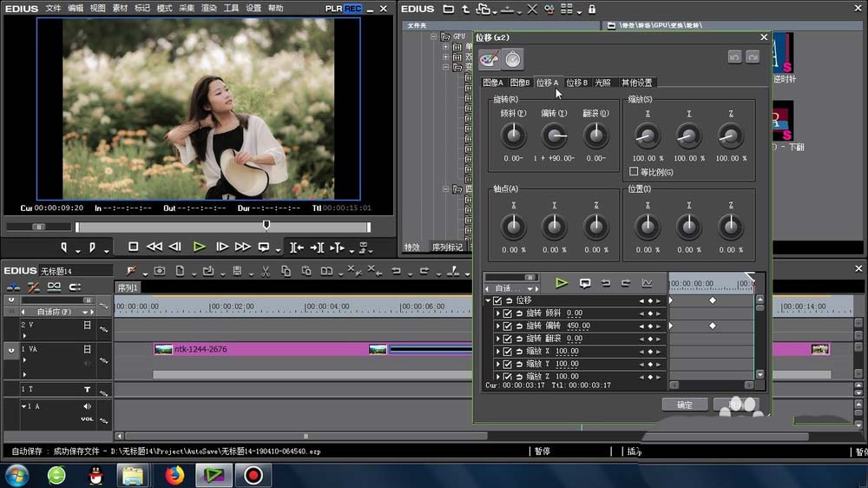Click the player position scrub bar

[x=223, y=227]
